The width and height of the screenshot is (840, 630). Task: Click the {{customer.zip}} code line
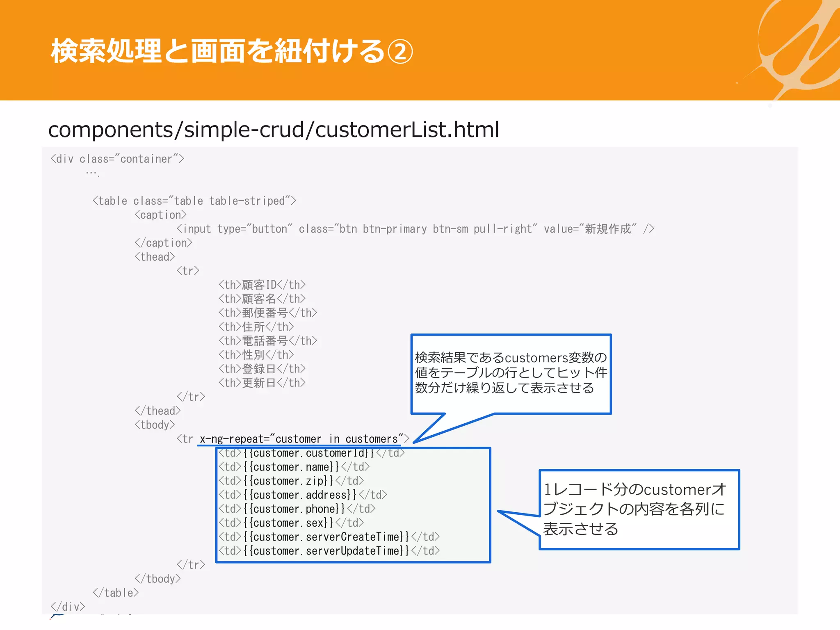tap(291, 481)
